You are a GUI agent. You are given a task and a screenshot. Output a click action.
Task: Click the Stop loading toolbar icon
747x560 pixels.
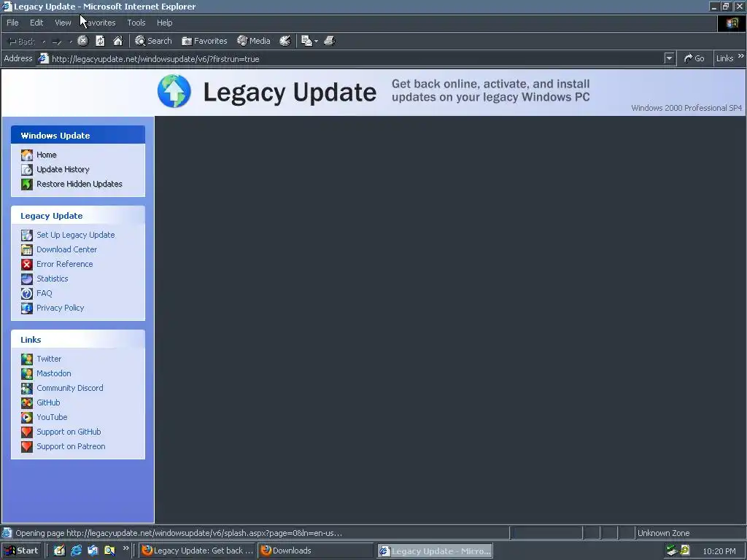83,41
